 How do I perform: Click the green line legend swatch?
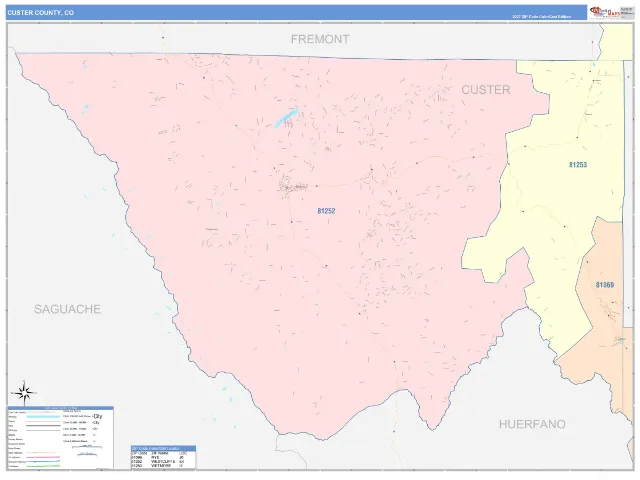tap(43, 466)
